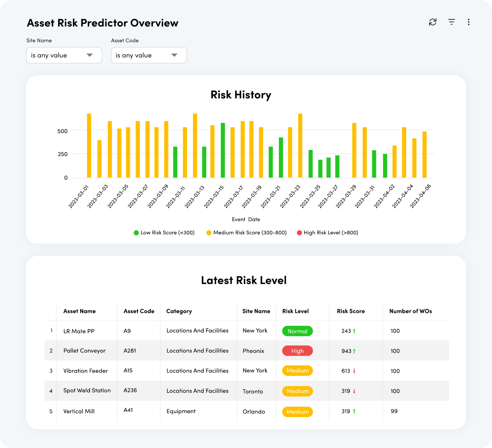
Task: Open the three-dot overflow menu
Action: (x=468, y=22)
